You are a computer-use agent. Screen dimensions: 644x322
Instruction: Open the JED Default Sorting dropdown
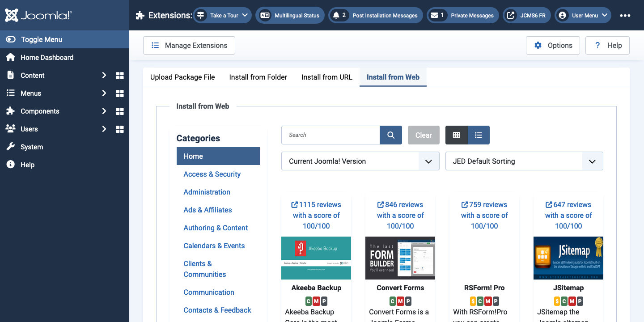tap(524, 161)
